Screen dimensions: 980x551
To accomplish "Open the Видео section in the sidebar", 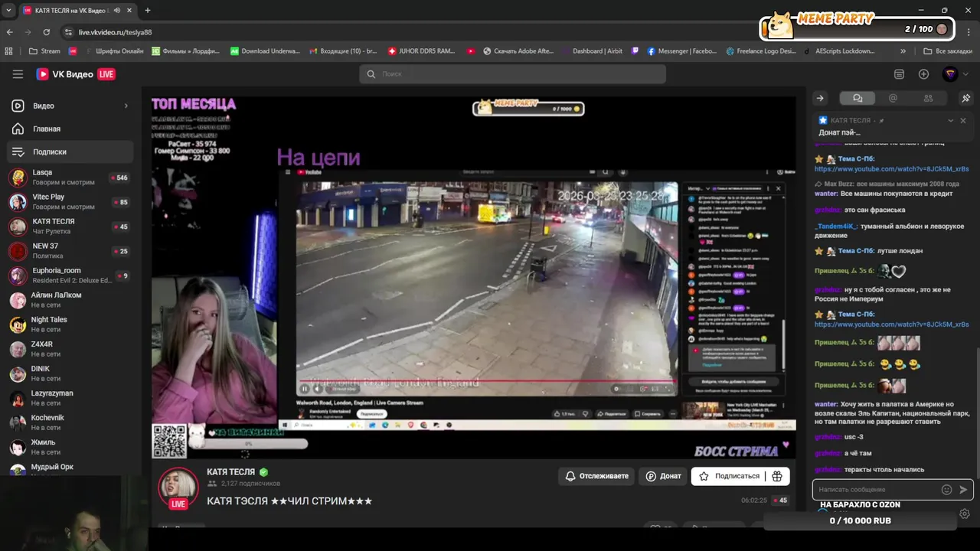I will pos(70,106).
